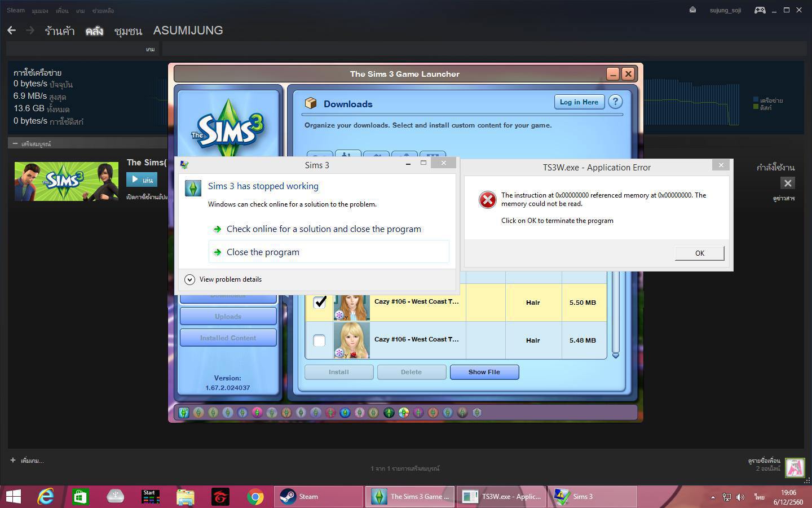812x508 pixels.
Task: Click Steam's forward navigation arrow
Action: click(x=30, y=30)
